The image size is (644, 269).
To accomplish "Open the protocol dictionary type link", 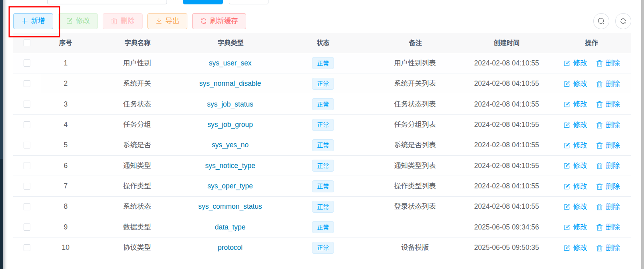I will (x=230, y=247).
